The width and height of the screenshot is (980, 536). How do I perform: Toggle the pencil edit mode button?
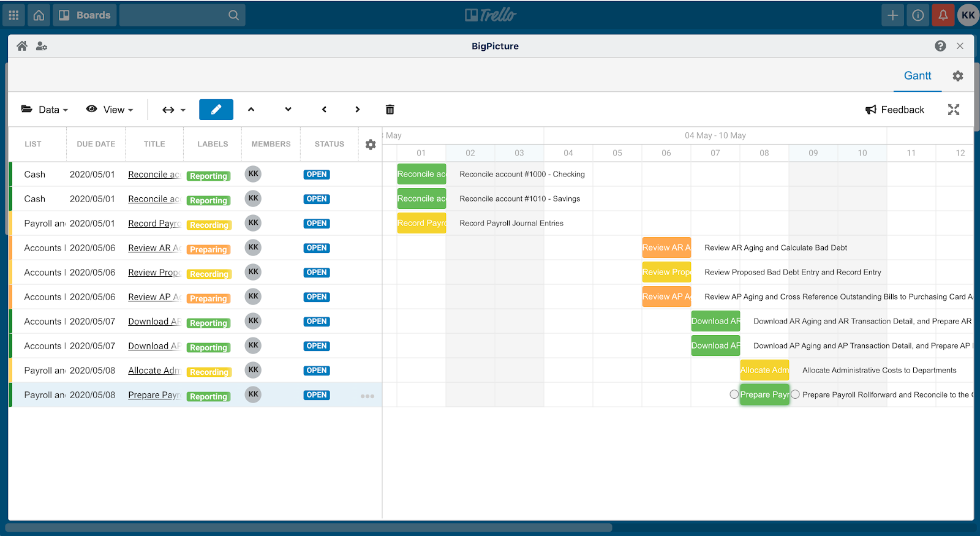pos(216,110)
